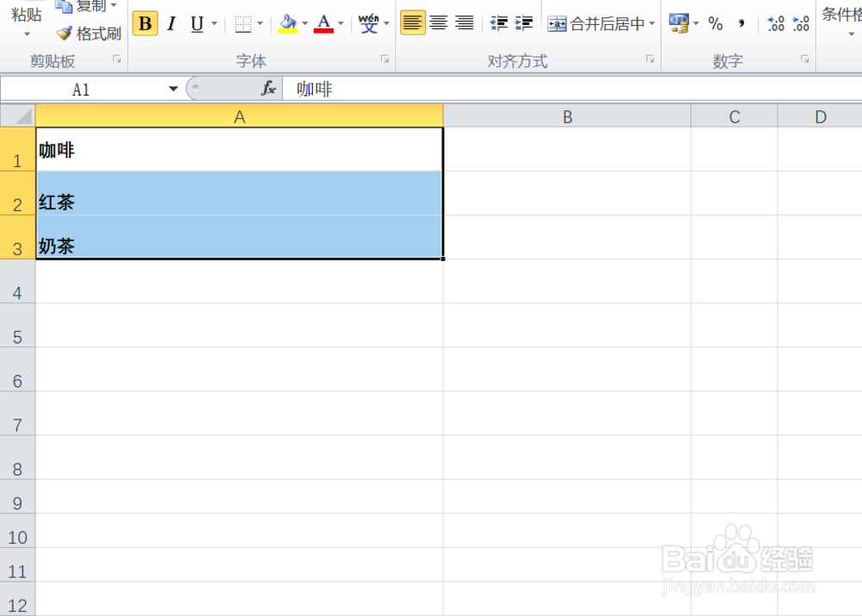862x616 pixels.
Task: Select row 6 header
Action: [17, 370]
